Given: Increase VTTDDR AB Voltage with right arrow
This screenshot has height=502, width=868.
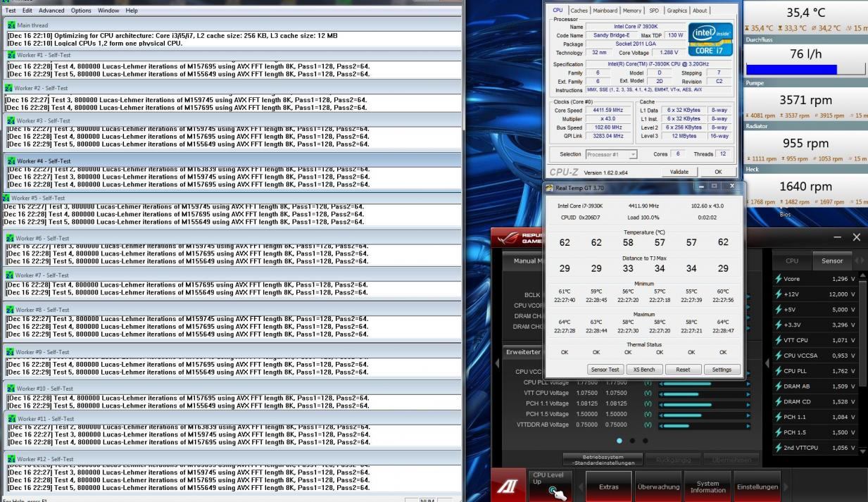Looking at the screenshot, I should tap(748, 425).
